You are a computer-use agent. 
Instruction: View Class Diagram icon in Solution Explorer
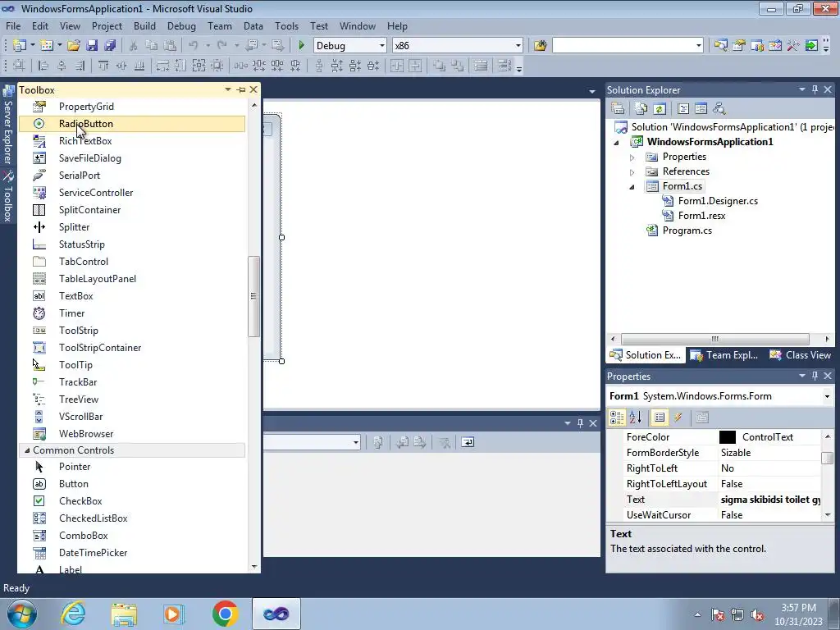click(719, 109)
